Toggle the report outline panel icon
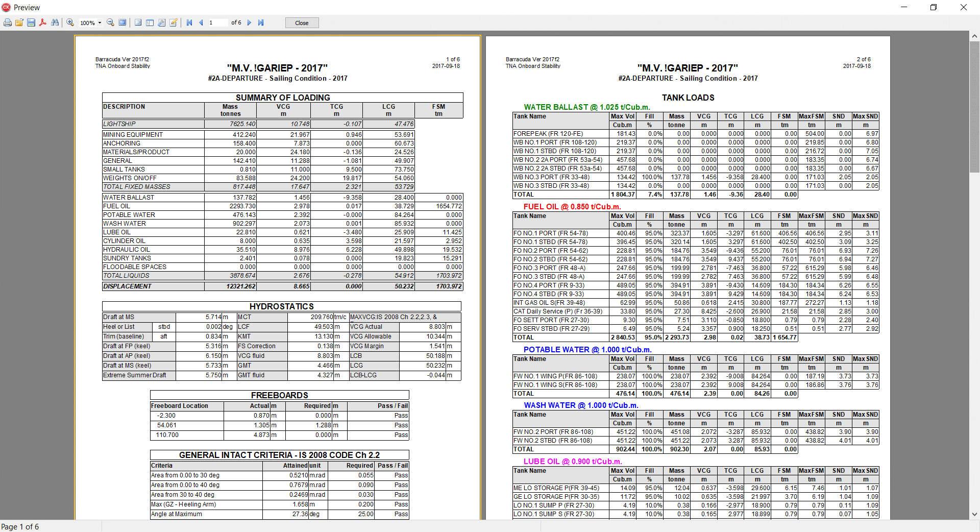 tap(138, 22)
